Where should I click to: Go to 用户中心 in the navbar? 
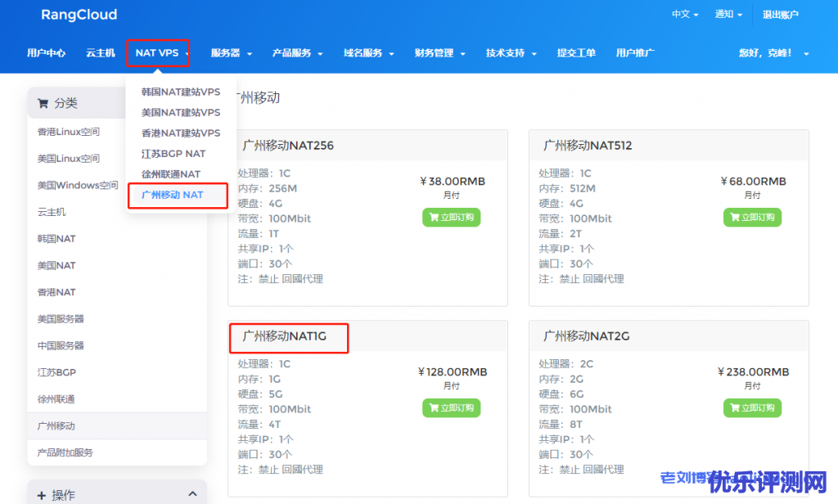coord(46,53)
